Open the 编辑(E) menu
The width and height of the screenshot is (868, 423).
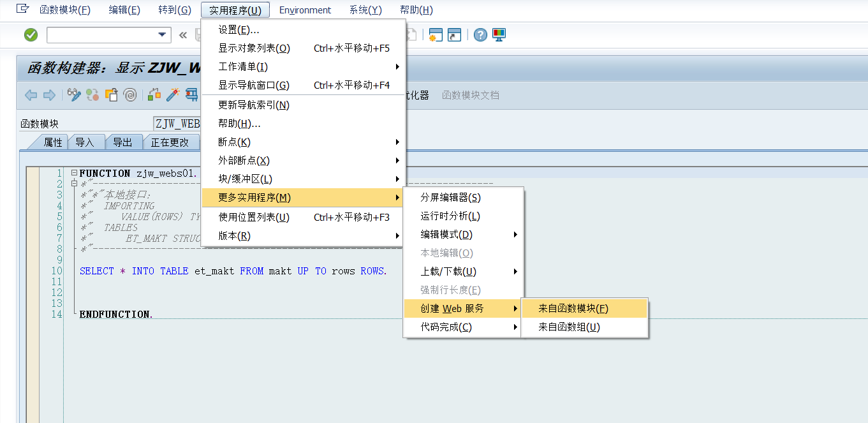tap(124, 10)
